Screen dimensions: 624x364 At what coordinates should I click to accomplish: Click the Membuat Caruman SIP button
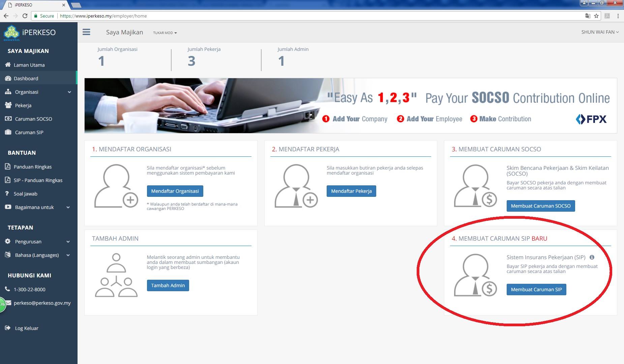(536, 290)
